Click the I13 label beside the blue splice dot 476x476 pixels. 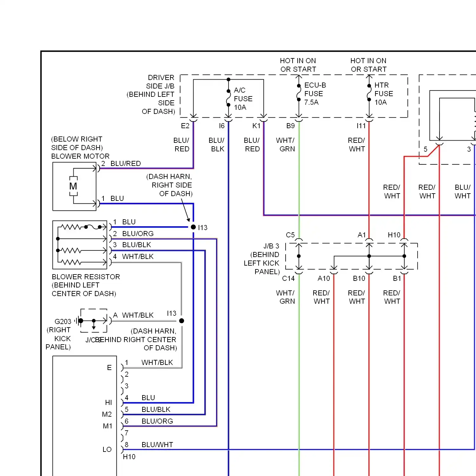pos(202,228)
